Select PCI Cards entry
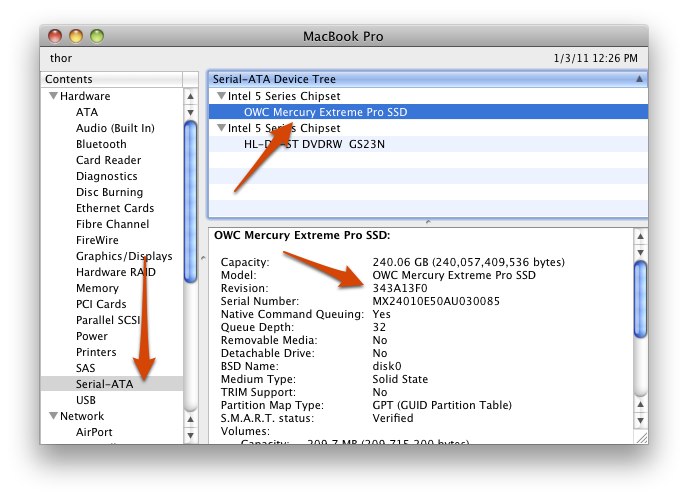Image resolution: width=688 pixels, height=499 pixels. point(101,304)
